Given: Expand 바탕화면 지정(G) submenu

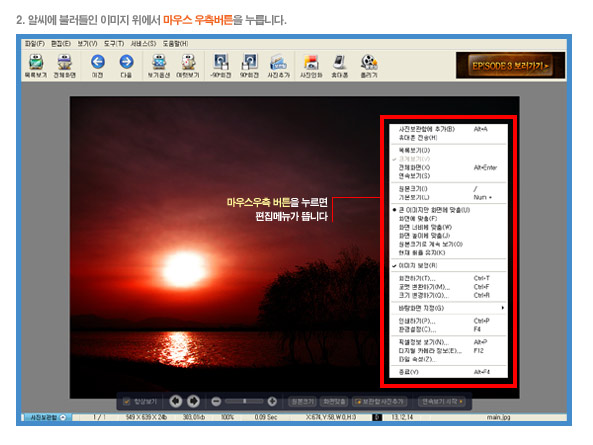Looking at the screenshot, I should point(448,308).
